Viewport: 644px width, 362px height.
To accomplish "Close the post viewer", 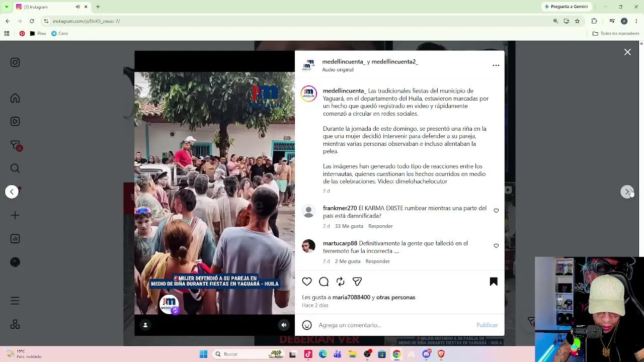I will click(627, 52).
